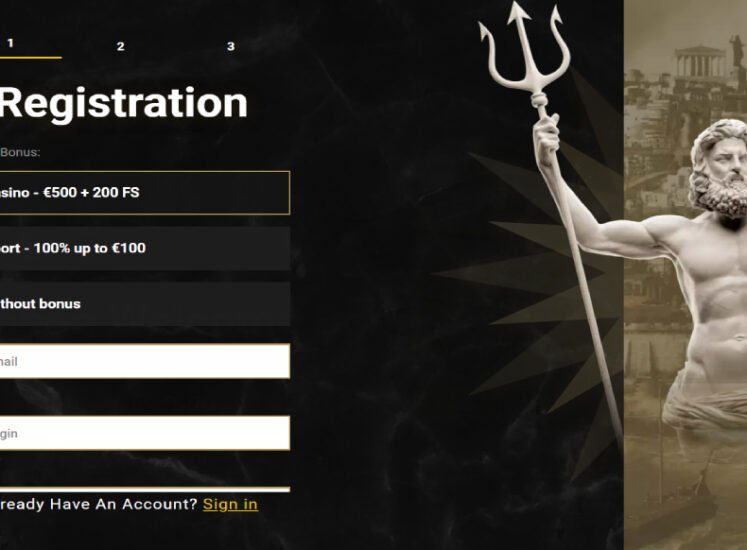Open registration step 3
Image resolution: width=747 pixels, height=550 pixels.
231,46
